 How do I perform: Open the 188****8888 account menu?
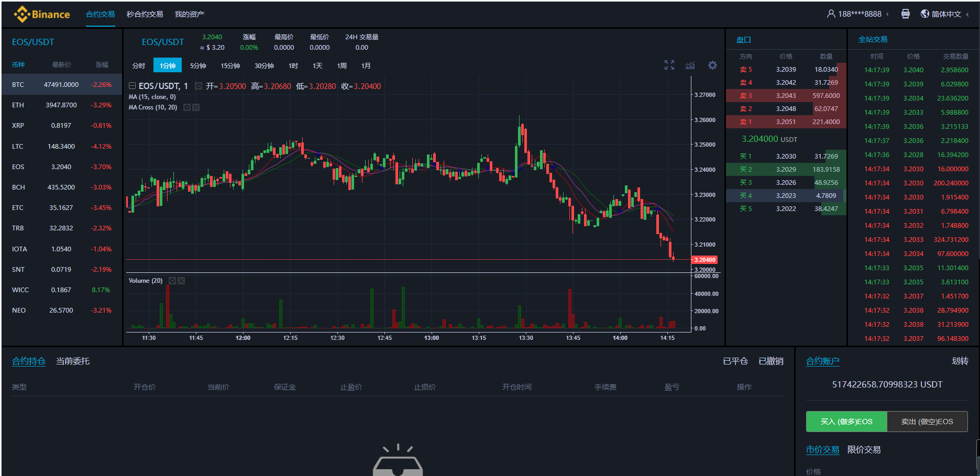[860, 14]
